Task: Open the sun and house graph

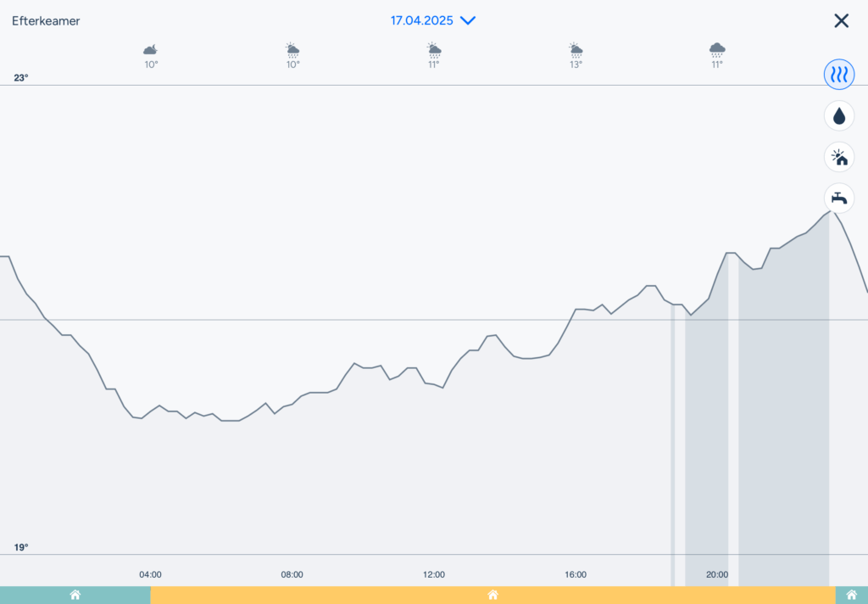Action: tap(839, 157)
